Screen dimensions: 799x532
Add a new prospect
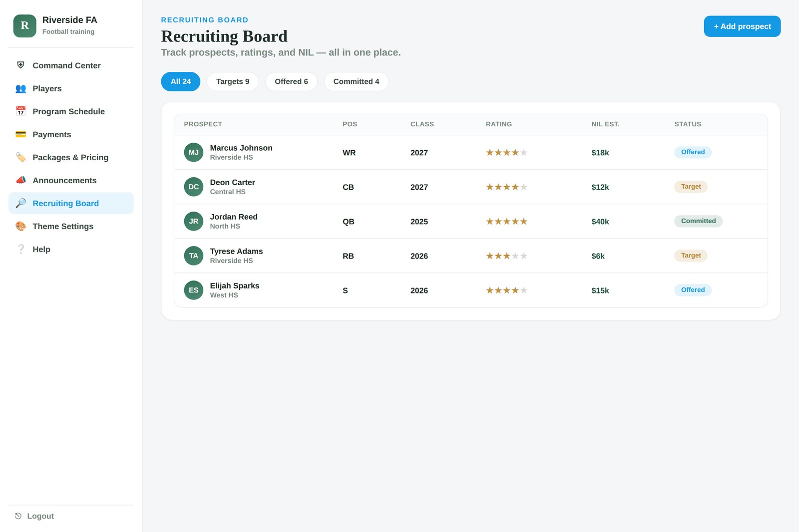[x=742, y=26]
